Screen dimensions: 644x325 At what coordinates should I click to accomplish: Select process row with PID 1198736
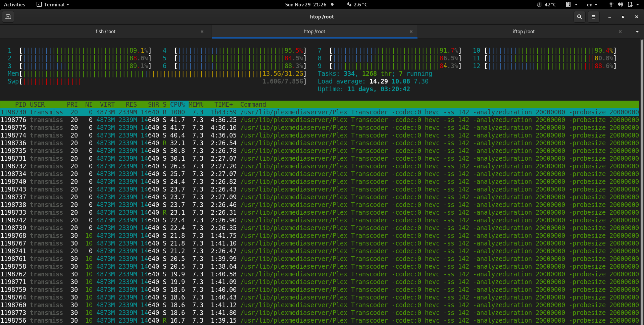(x=319, y=143)
